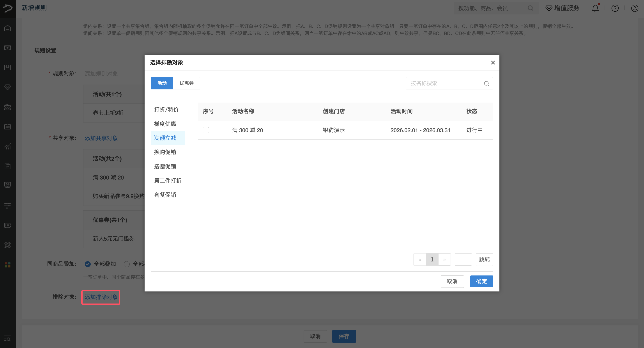Click the 添加规则对象 link
Image resolution: width=644 pixels, height=348 pixels.
pos(101,74)
